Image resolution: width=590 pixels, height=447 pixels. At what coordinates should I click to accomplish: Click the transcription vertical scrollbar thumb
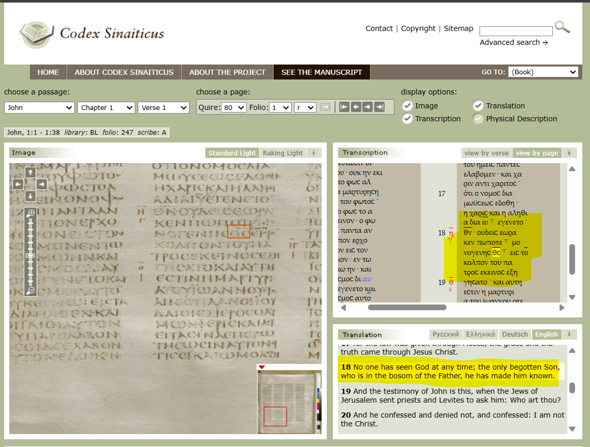[x=572, y=259]
